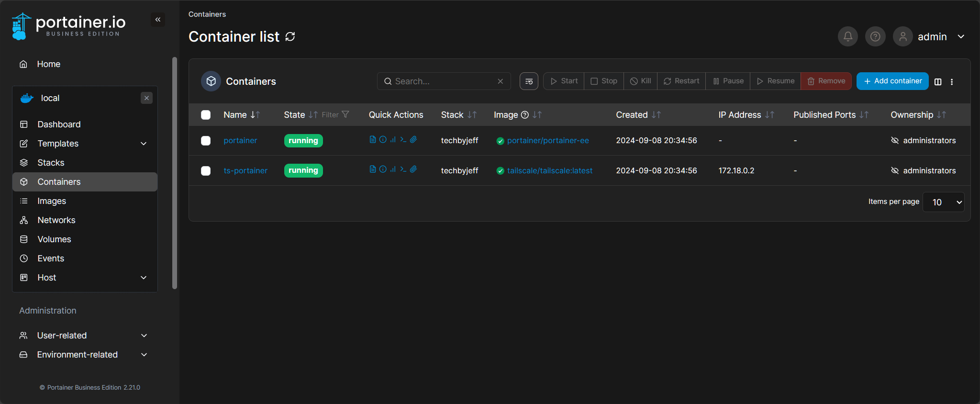Viewport: 980px width, 404px height.
Task: Click the sidebar vertical scrollbar
Action: (175, 173)
